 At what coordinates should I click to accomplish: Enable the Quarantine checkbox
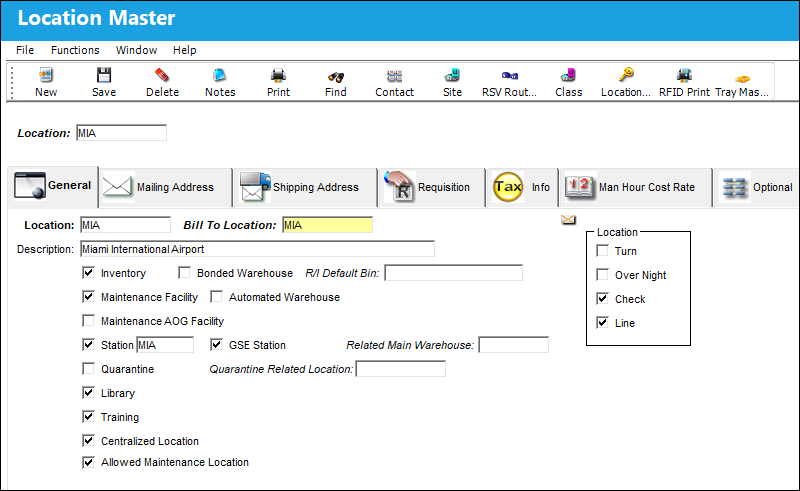(x=88, y=369)
